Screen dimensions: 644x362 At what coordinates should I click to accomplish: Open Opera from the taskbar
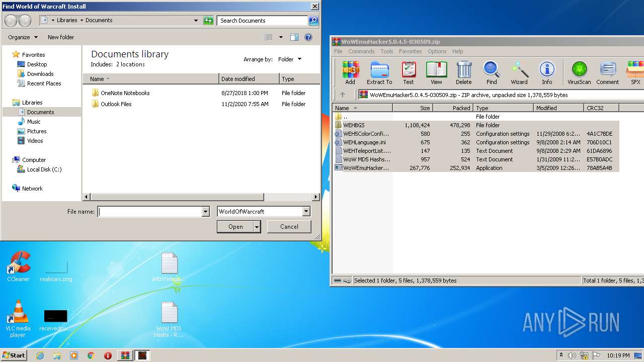[108, 355]
